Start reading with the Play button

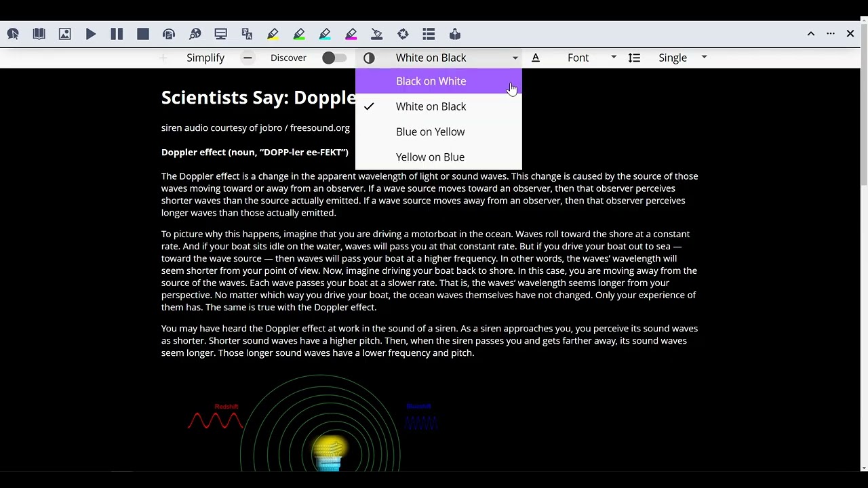coord(91,34)
